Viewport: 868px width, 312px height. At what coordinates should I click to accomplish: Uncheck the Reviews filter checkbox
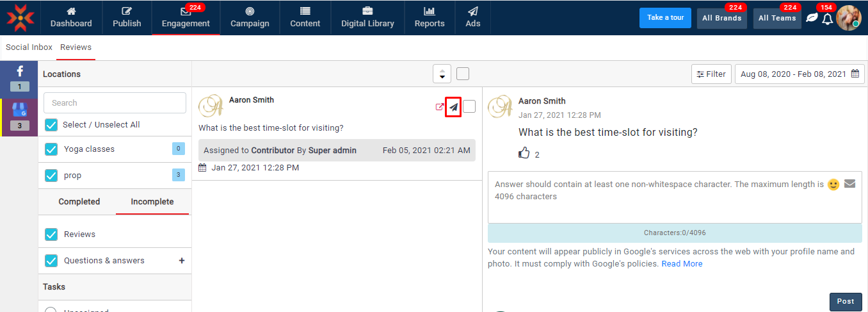[x=51, y=234]
